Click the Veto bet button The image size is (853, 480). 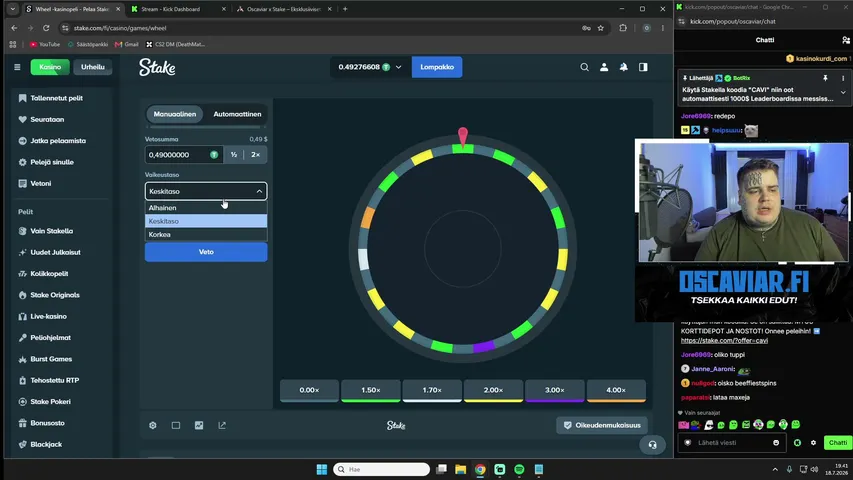[x=206, y=252]
